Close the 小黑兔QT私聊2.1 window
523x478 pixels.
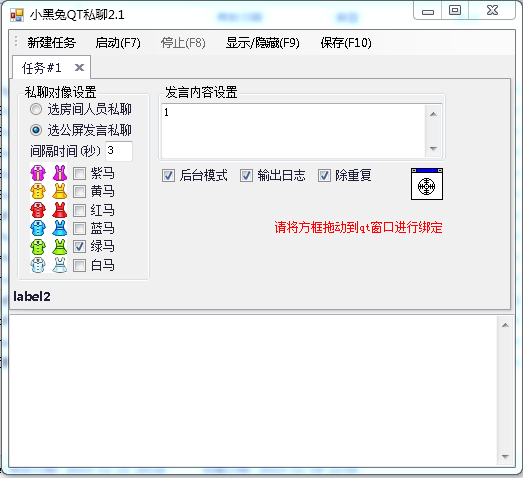click(x=492, y=10)
